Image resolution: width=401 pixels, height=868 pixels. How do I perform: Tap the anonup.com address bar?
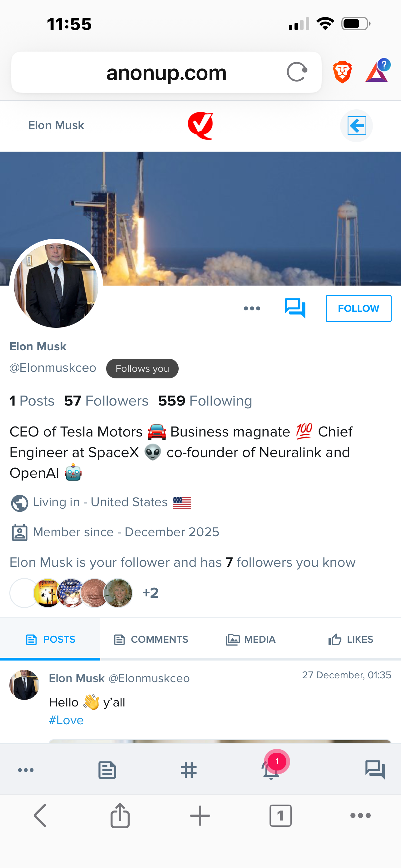[166, 73]
